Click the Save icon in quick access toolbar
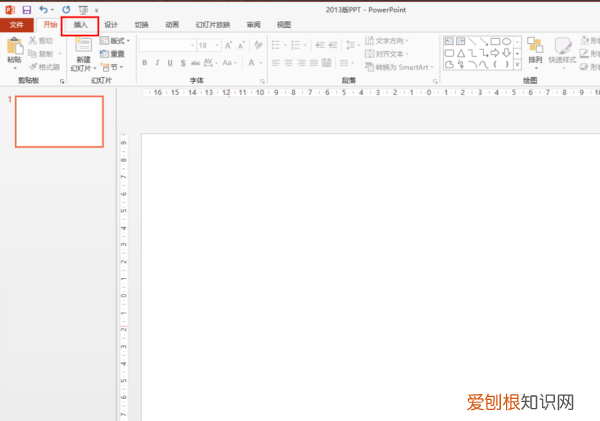 26,10
